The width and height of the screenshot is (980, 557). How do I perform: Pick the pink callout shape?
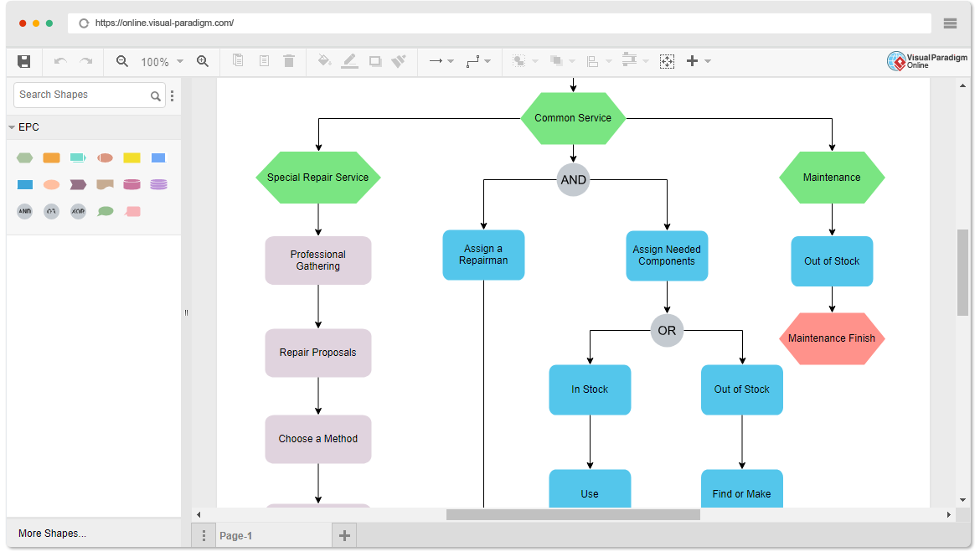[x=132, y=211]
